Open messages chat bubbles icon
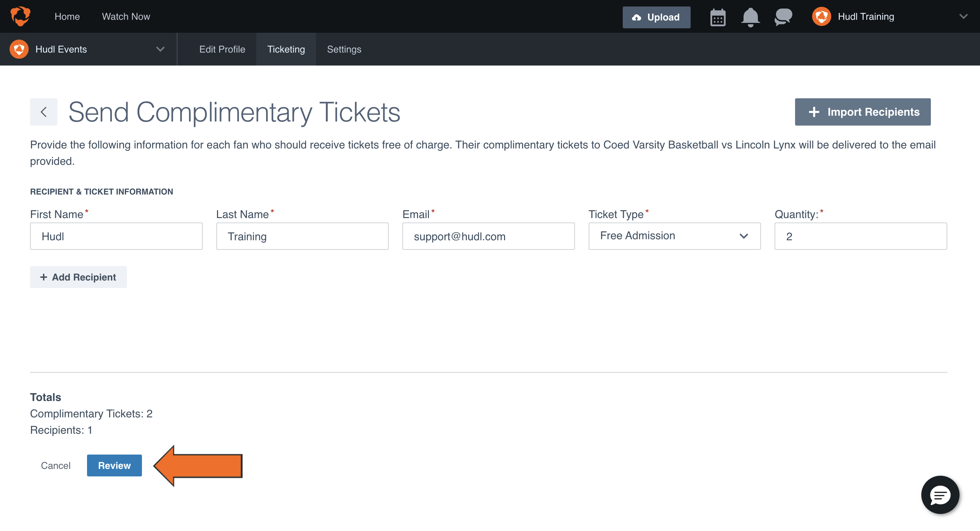The width and height of the screenshot is (980, 531). pos(783,17)
